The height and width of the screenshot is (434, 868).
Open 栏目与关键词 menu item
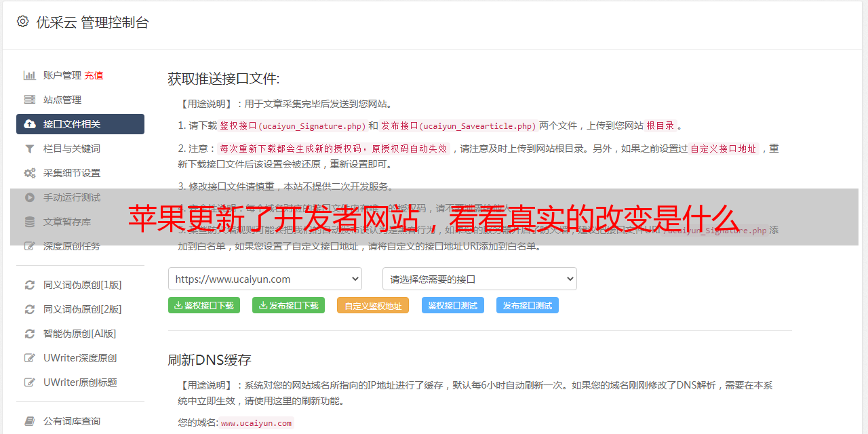[80, 149]
